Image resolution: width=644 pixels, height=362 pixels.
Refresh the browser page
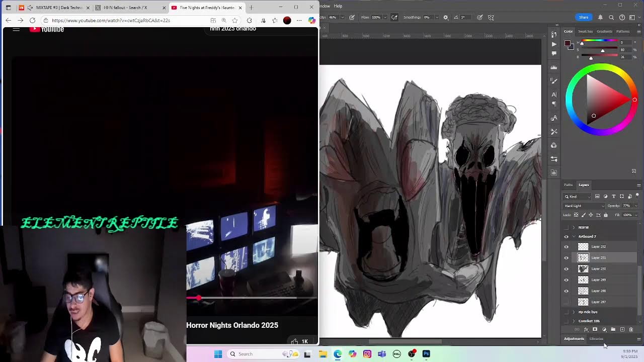click(32, 21)
